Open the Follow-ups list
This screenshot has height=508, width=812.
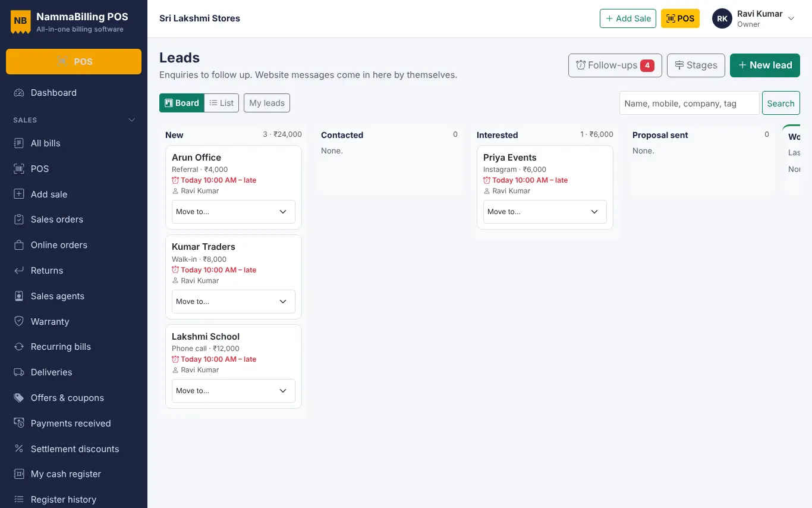coord(615,65)
